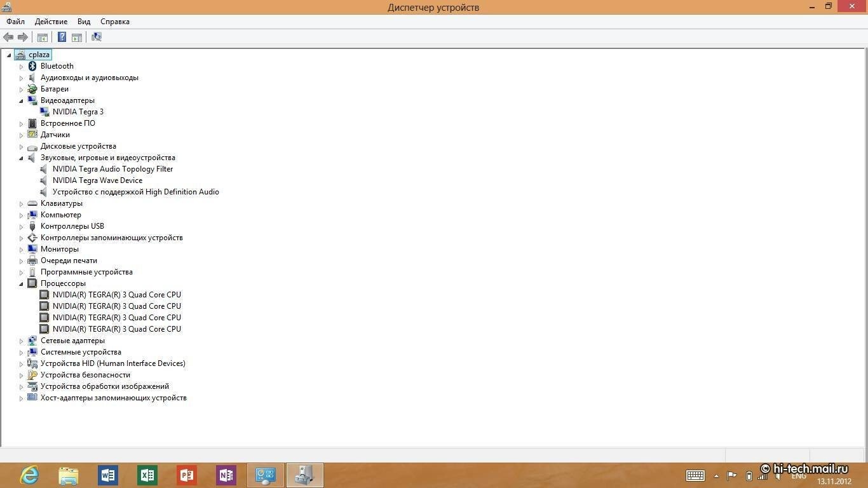Check the battery status tray icon

click(x=749, y=475)
